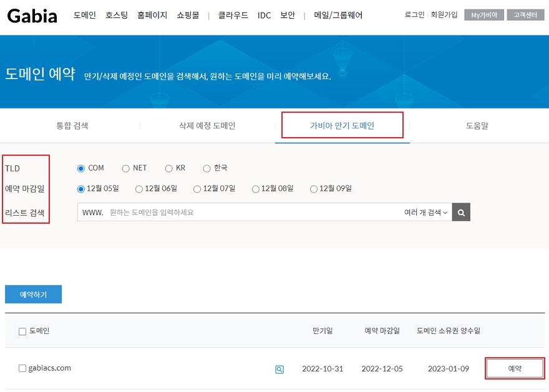549x392 pixels.
Task: Switch to the 삭제 예정 도메인 tab
Action: click(207, 125)
